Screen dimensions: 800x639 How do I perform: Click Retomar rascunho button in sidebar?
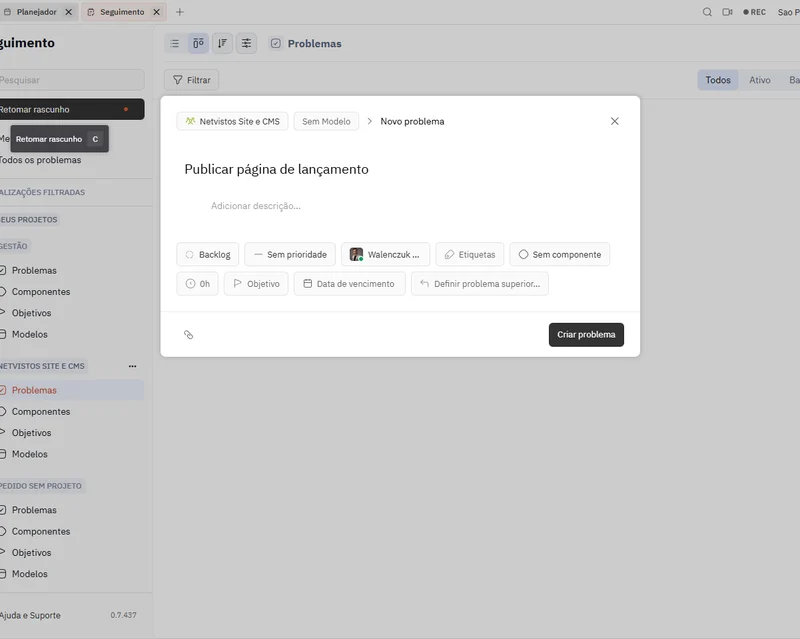click(71, 109)
